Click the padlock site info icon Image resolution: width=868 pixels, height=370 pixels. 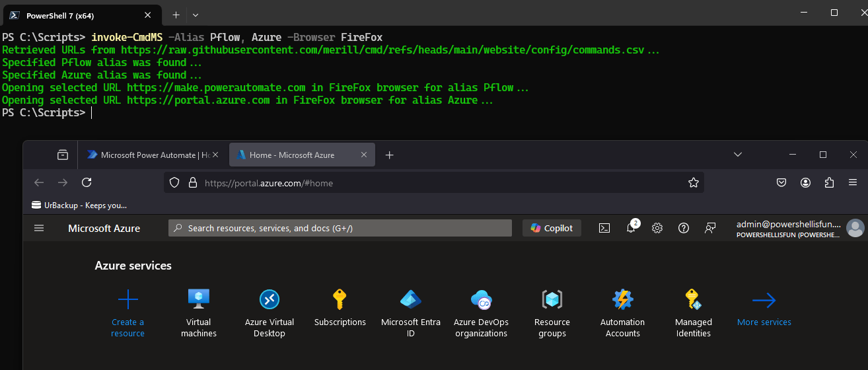tap(192, 182)
